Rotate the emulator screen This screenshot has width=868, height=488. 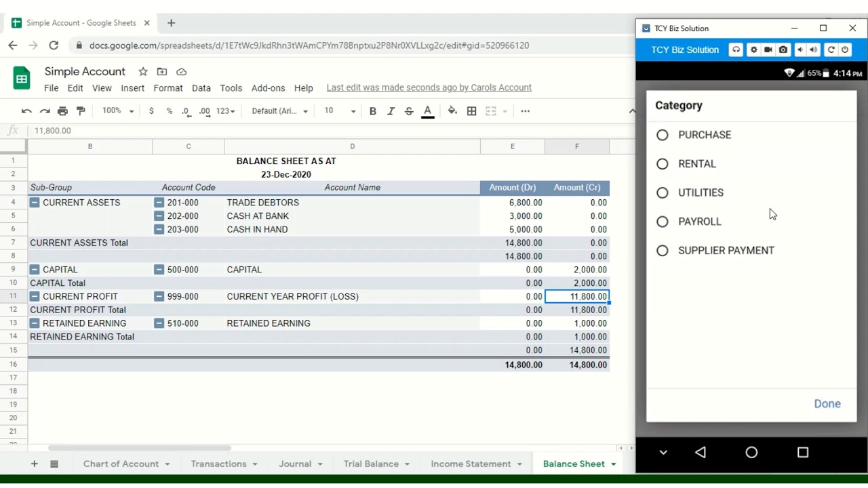830,49
